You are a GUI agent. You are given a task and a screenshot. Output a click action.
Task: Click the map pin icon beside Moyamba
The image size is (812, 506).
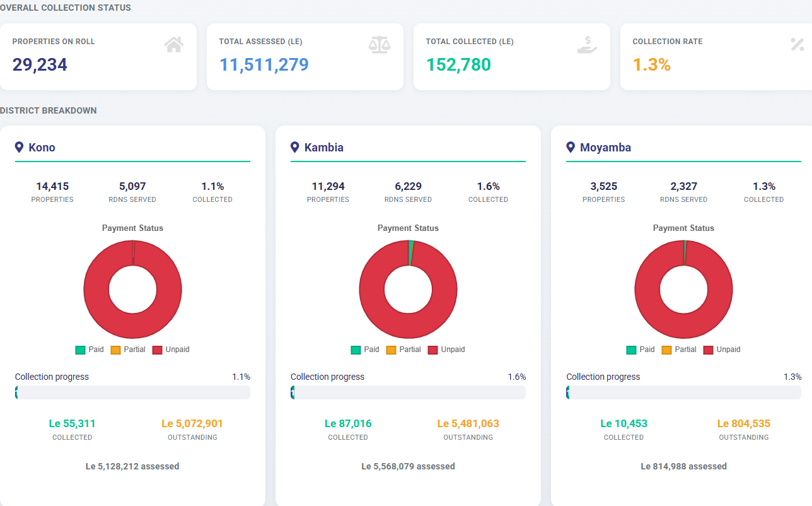pyautogui.click(x=570, y=147)
